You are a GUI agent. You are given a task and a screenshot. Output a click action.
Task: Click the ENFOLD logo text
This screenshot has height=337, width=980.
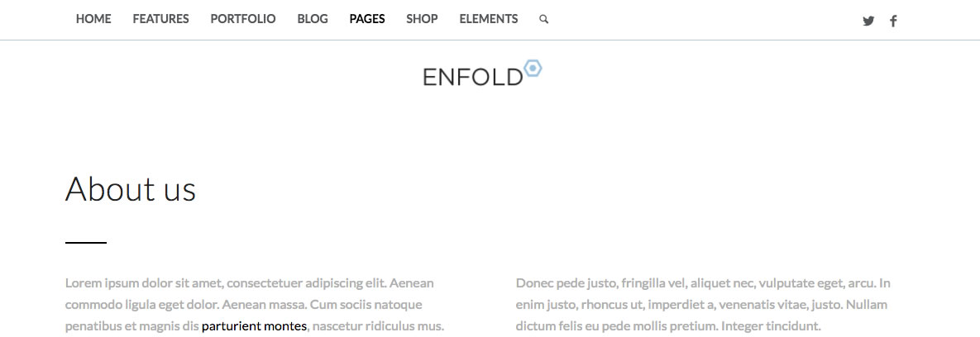pos(472,77)
